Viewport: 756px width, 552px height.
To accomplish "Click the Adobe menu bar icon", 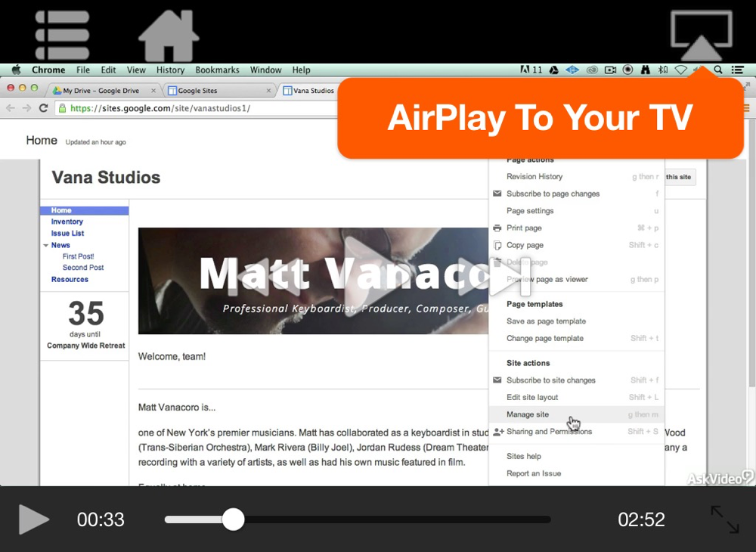I will [531, 70].
